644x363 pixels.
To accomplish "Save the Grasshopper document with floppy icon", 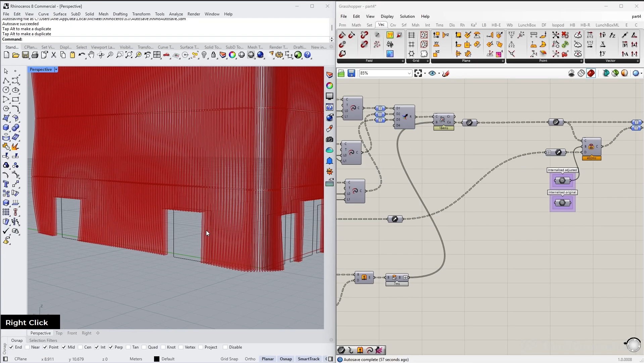I will (351, 73).
